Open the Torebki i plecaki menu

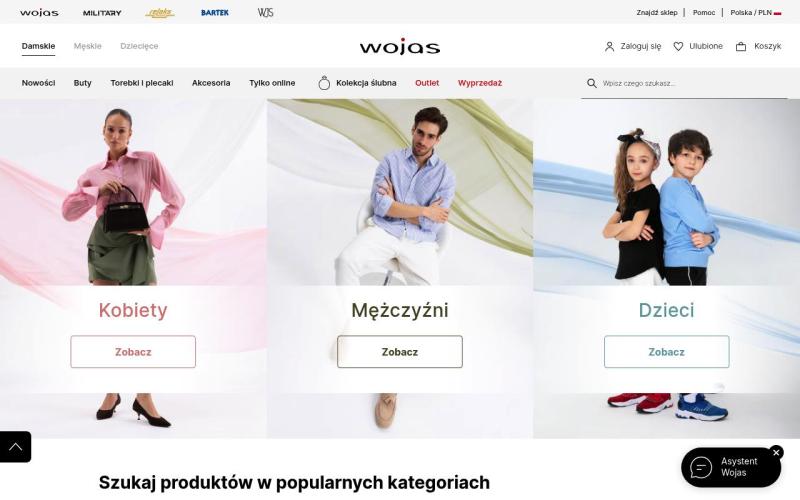(142, 83)
